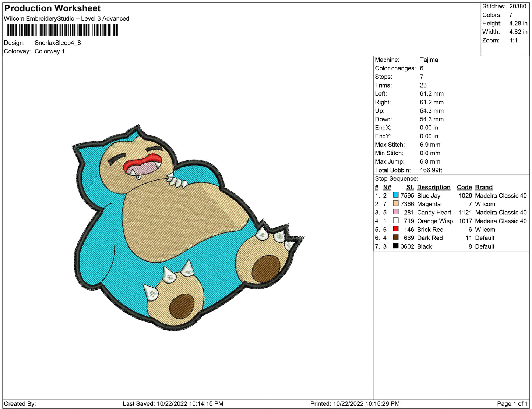Click "Default" brand in Dark Red row
Viewport: 532px width, 409px height.
[485, 238]
